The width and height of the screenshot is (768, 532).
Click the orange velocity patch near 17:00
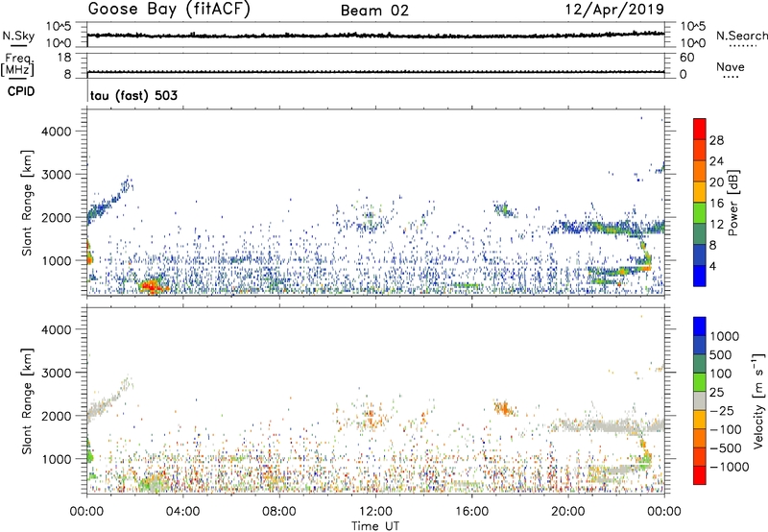[503, 407]
